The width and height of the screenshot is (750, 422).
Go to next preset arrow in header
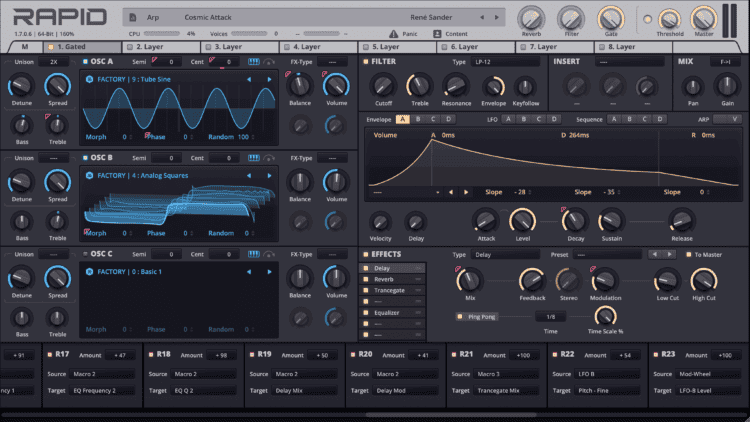496,17
